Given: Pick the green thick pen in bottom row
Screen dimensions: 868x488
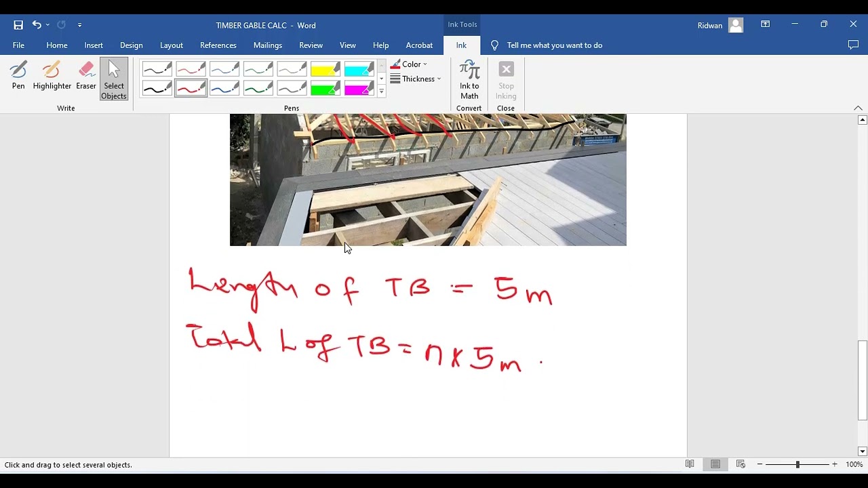Looking at the screenshot, I should click(x=258, y=88).
